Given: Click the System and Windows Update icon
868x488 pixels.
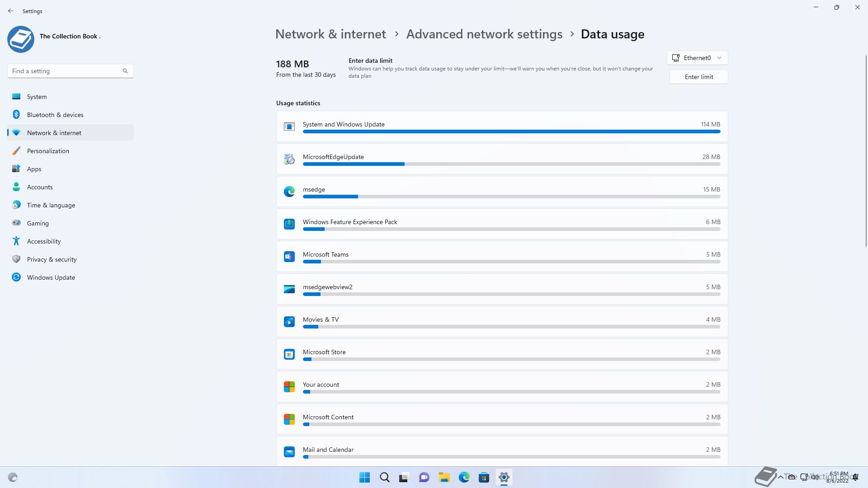Looking at the screenshot, I should coord(289,127).
